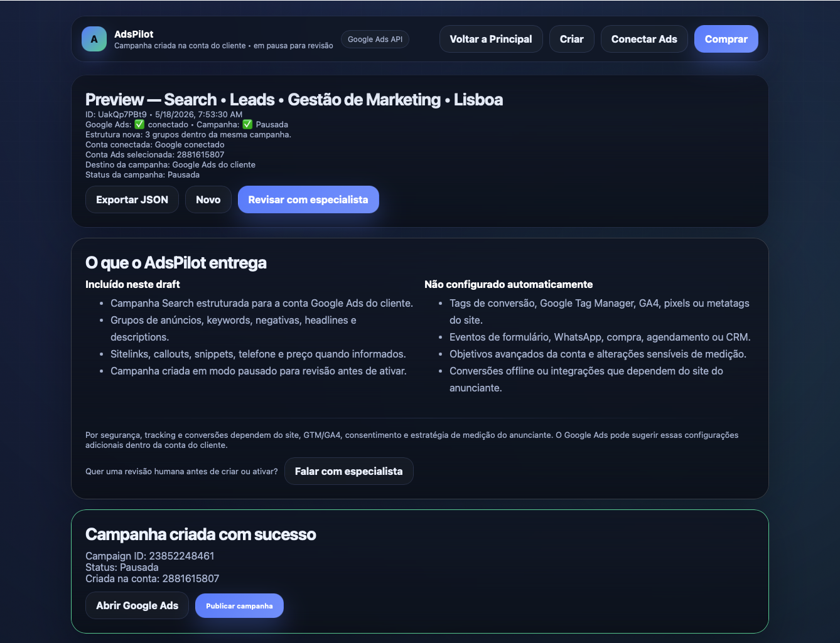
Task: Click 'Campanha criada com sucesso' heading
Action: (201, 534)
